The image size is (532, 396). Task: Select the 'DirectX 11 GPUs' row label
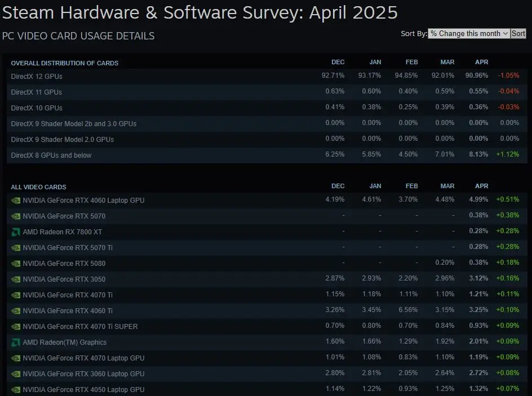[36, 92]
